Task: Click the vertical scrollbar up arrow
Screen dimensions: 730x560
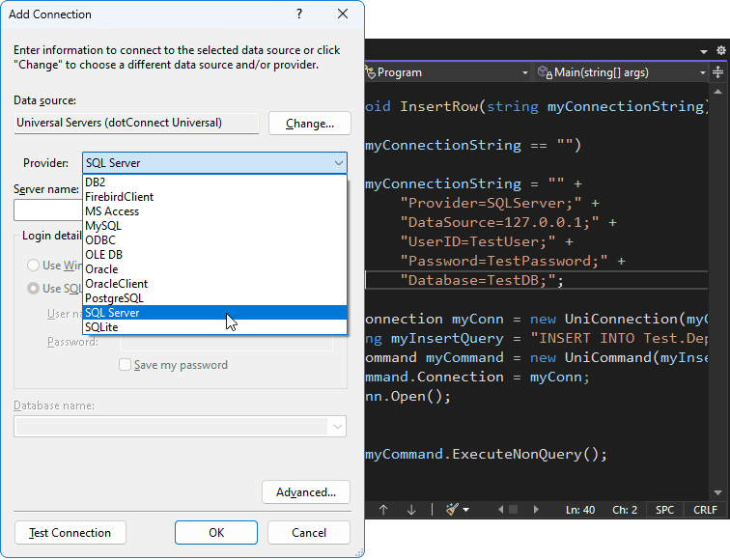Action: tap(717, 92)
